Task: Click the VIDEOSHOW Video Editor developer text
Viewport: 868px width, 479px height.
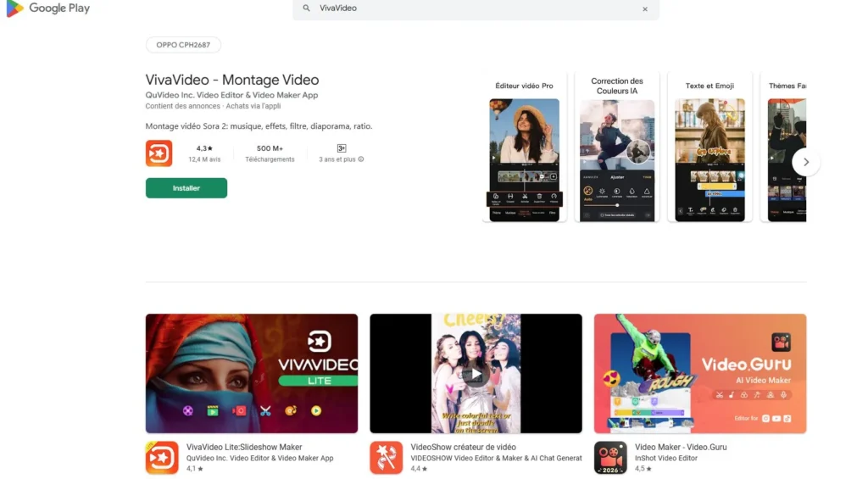Action: pyautogui.click(x=496, y=459)
